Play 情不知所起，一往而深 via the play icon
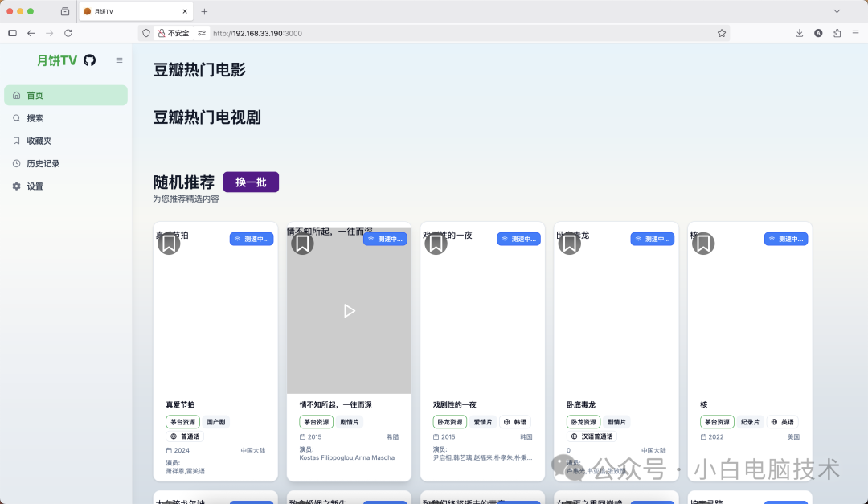 pos(349,311)
